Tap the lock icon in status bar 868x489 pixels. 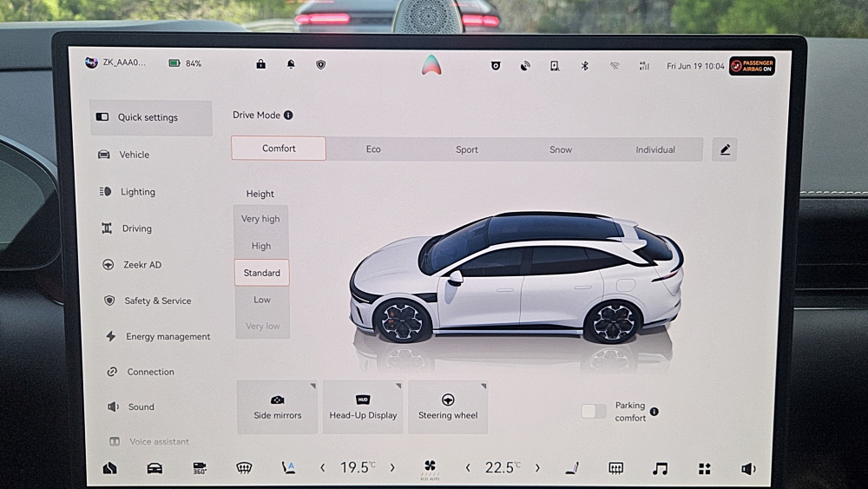pos(260,64)
